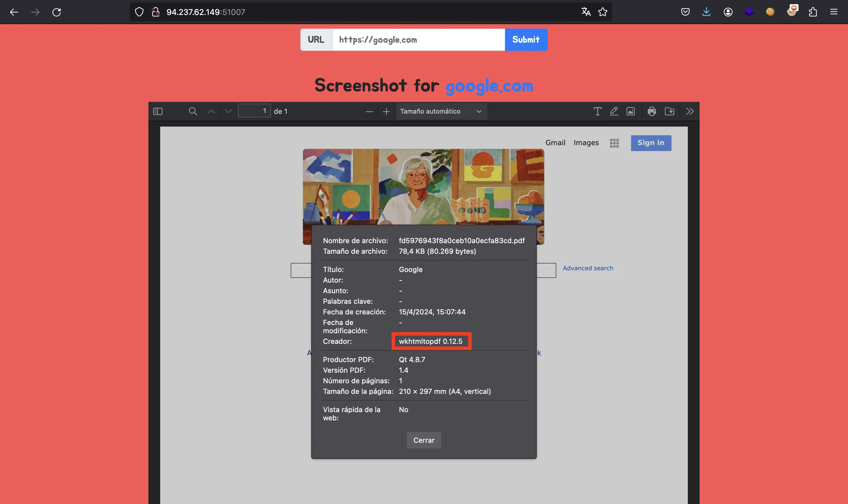
Task: Select the page size 210 × 297 mm
Action: [445, 392]
